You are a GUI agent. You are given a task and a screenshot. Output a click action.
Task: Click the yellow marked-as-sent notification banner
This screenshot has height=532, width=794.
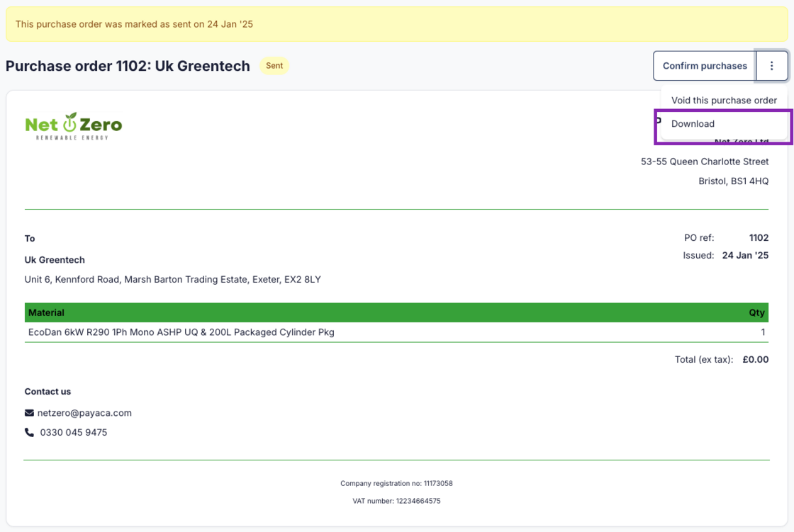pos(396,24)
